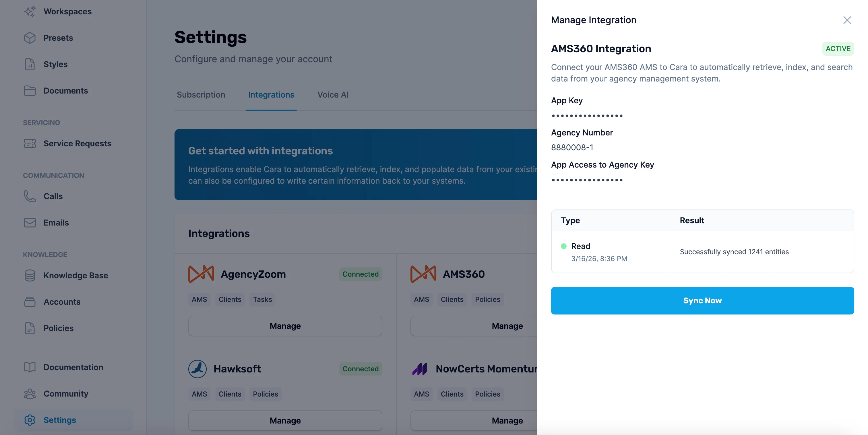Go to Knowledge Base in the sidebar
This screenshot has width=868, height=435.
(x=76, y=275)
